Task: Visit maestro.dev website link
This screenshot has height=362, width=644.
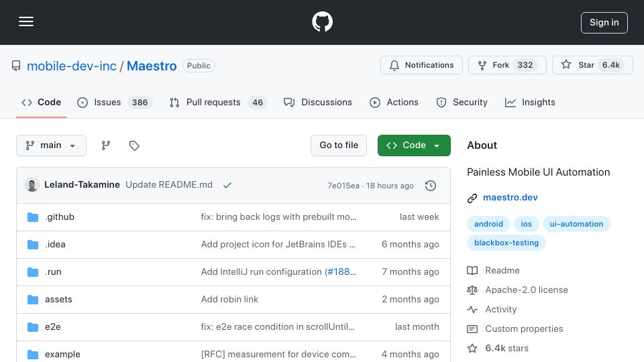Action: click(510, 197)
